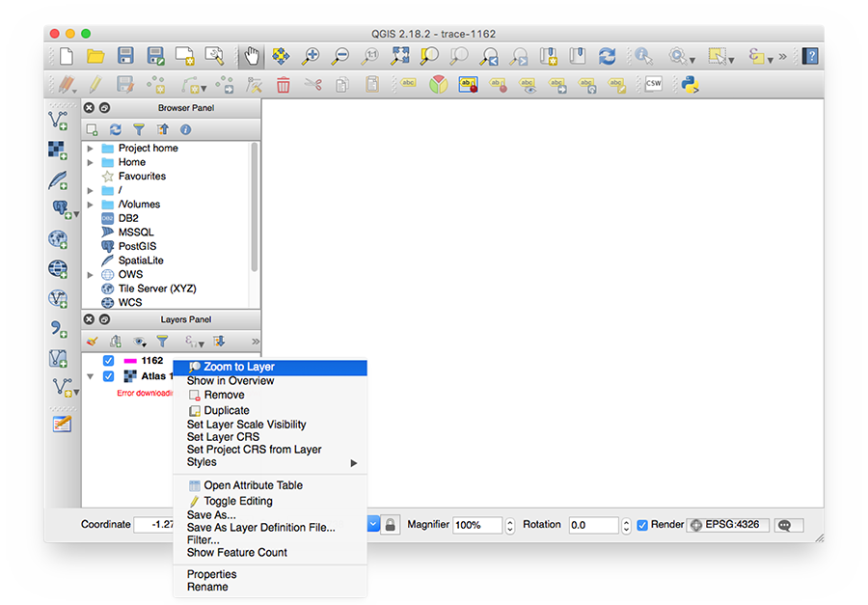Click Browser Panel filter funnel icon
The height and width of the screenshot is (605, 868).
[139, 129]
